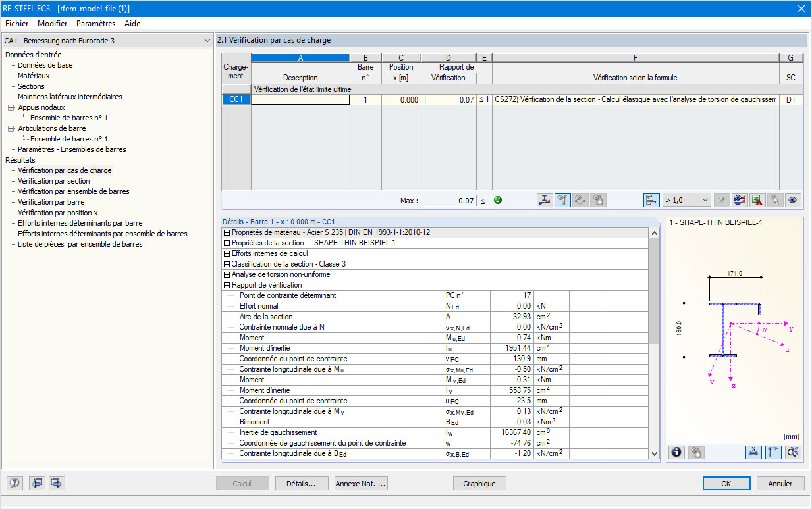The image size is (812, 510).
Task: Expand Classification de la section row
Action: click(x=227, y=264)
